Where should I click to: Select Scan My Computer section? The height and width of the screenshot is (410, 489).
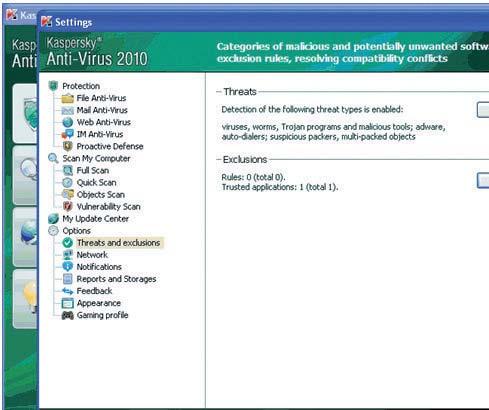click(96, 158)
